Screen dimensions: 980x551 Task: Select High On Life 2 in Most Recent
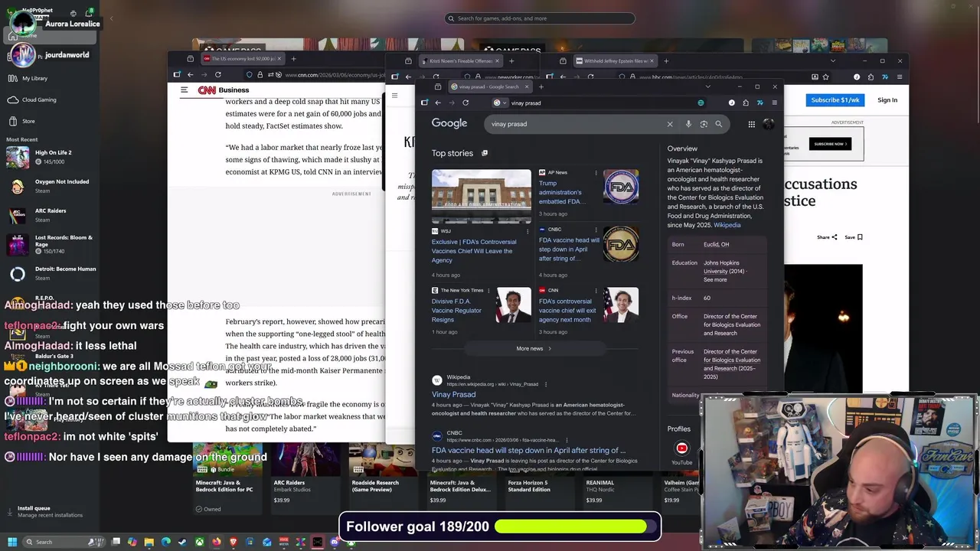point(50,157)
